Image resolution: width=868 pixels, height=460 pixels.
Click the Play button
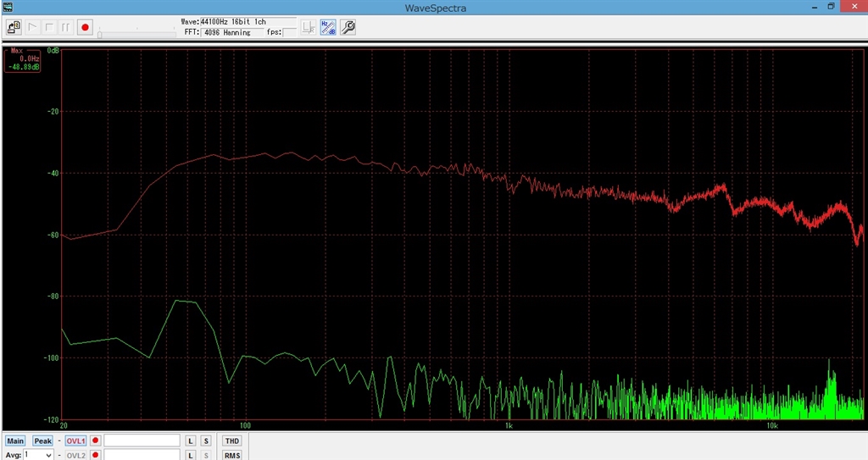pos(33,27)
